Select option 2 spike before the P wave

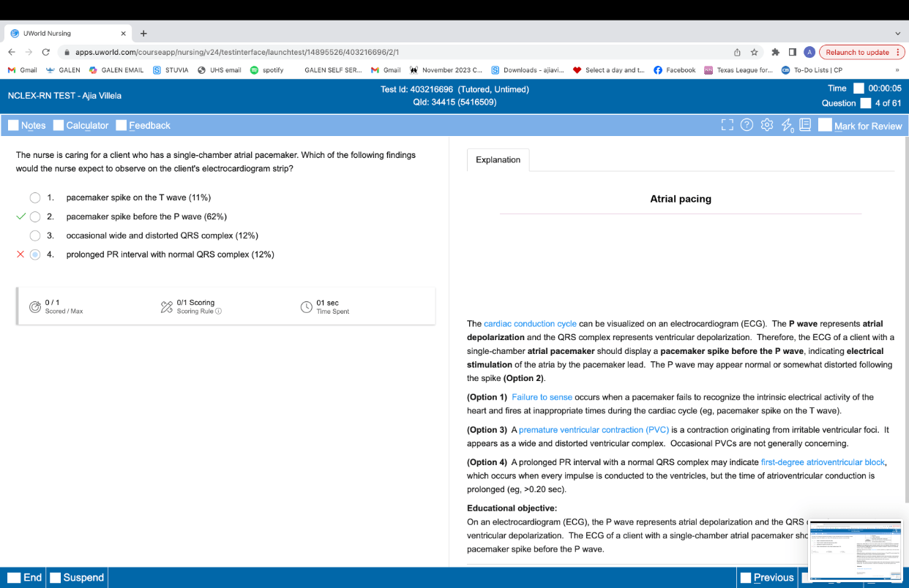tap(35, 216)
